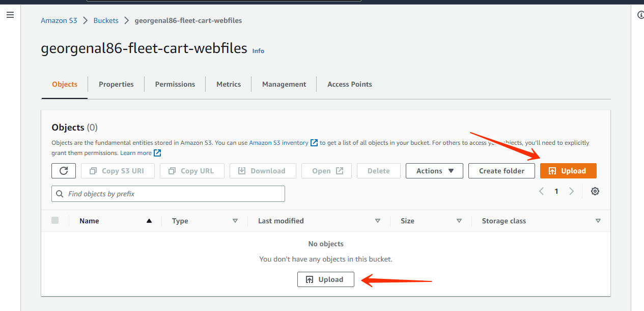
Task: Click the Name column header
Action: 89,221
